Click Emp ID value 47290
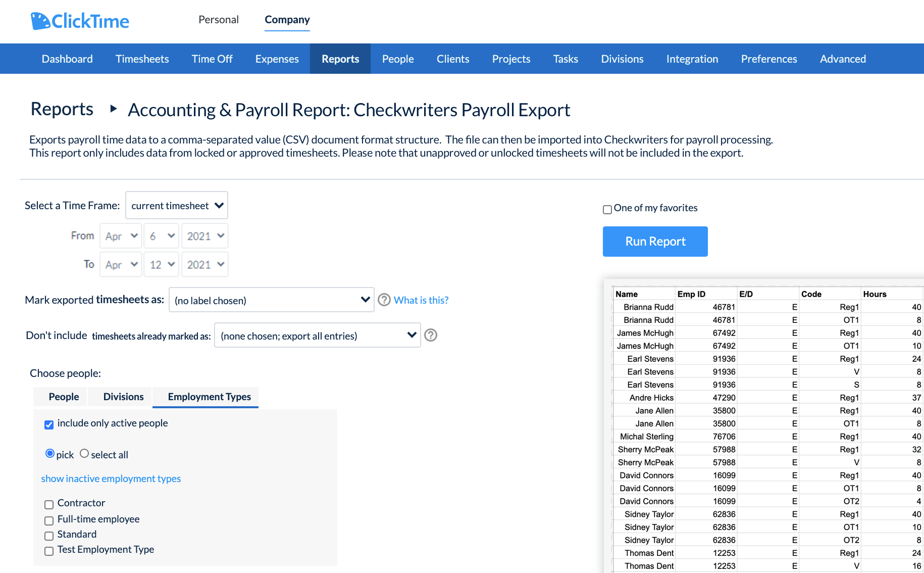The image size is (924, 573). [724, 398]
